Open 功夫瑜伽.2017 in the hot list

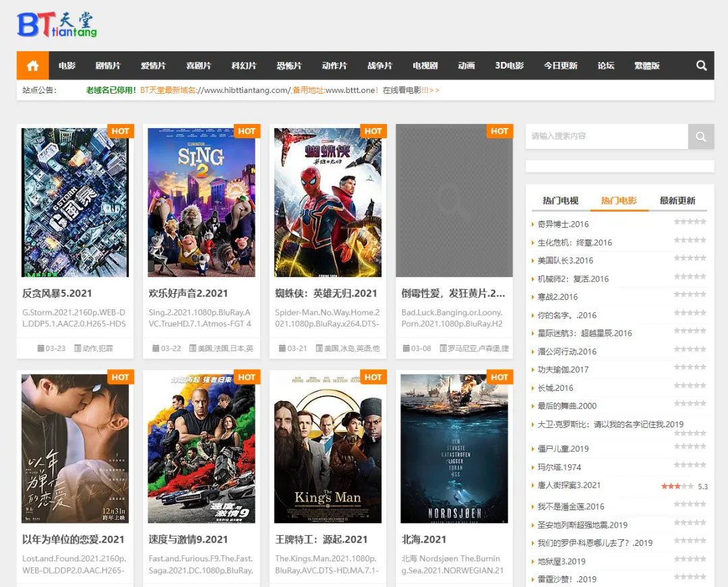point(563,370)
